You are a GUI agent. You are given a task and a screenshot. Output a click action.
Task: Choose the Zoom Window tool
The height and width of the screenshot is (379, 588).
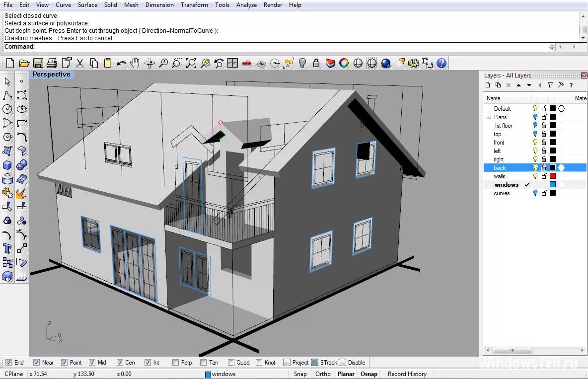click(177, 63)
